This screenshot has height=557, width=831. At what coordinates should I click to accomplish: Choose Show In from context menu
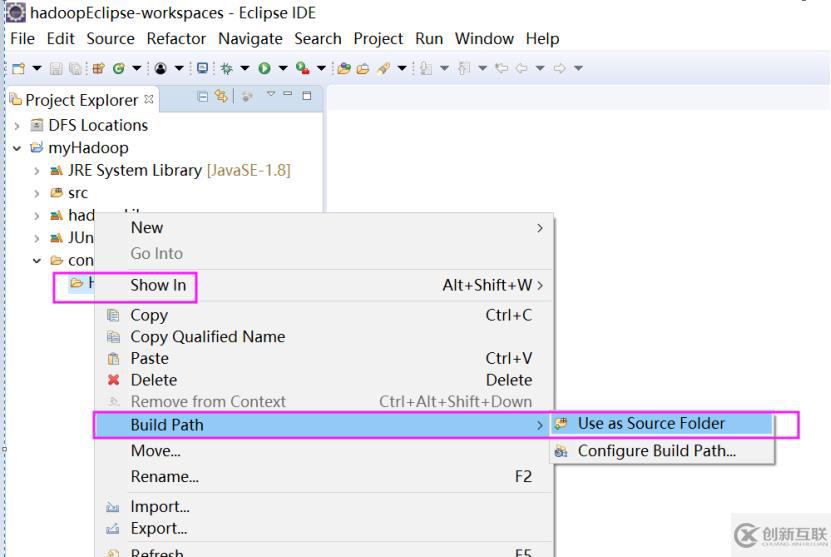[x=324, y=285]
